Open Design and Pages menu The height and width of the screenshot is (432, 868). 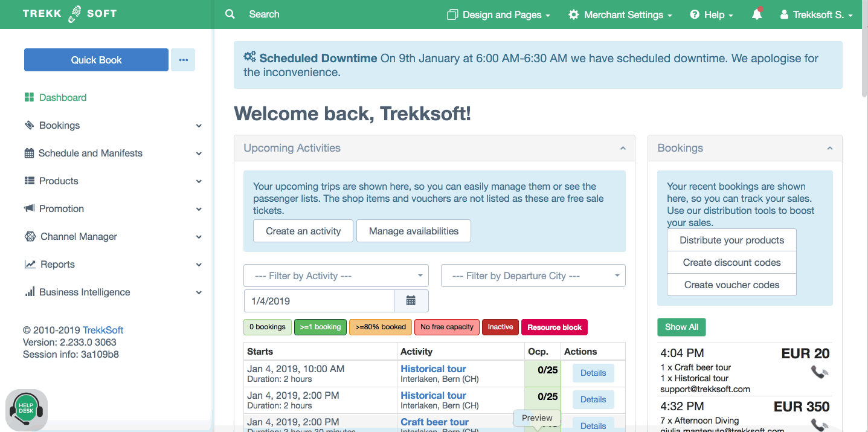point(499,15)
